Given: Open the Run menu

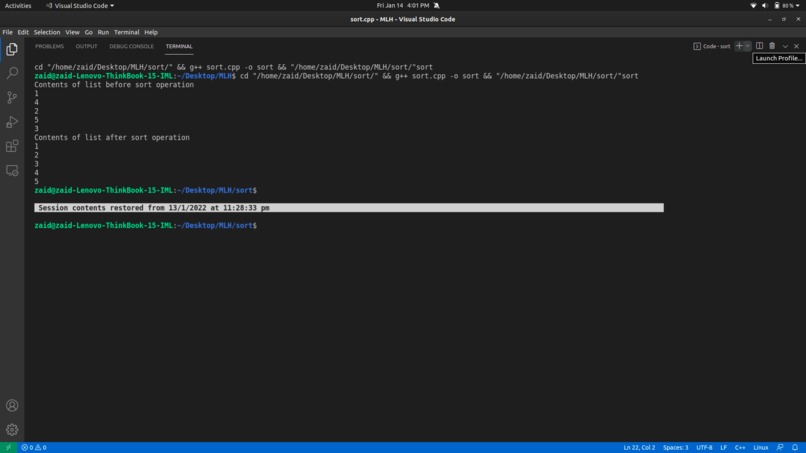Looking at the screenshot, I should pyautogui.click(x=103, y=32).
